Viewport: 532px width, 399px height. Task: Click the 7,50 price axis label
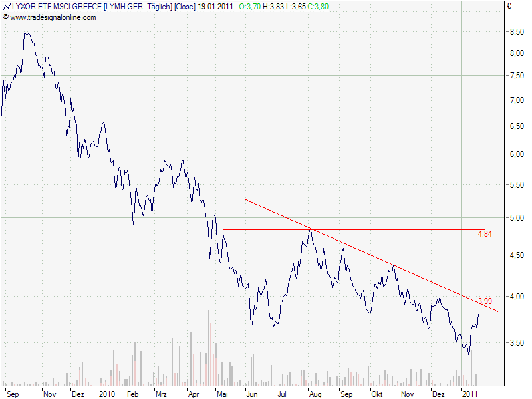(517, 76)
